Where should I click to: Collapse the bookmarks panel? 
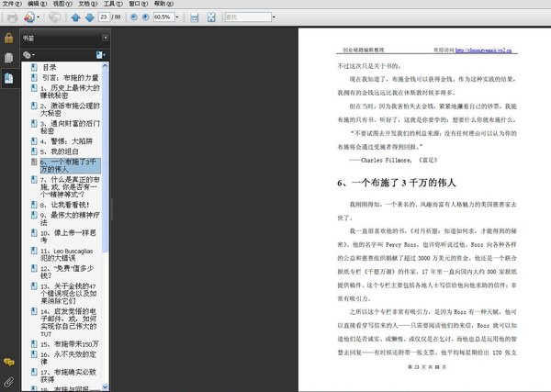click(x=106, y=39)
